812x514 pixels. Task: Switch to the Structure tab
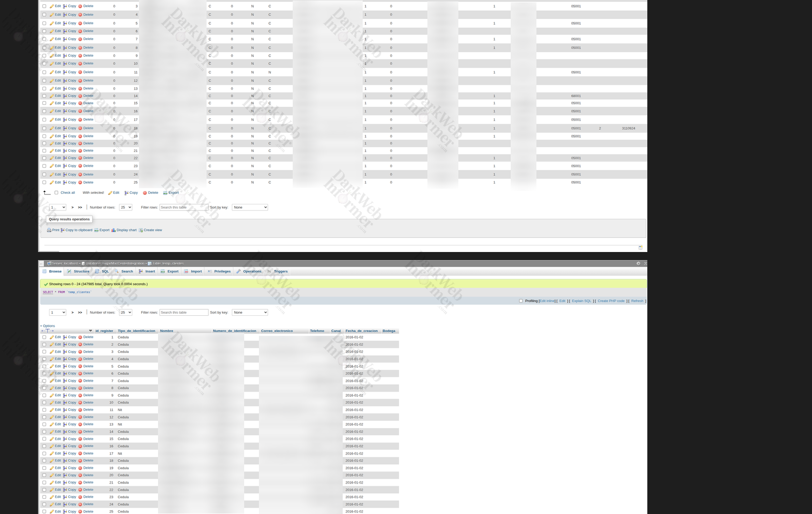pos(78,272)
